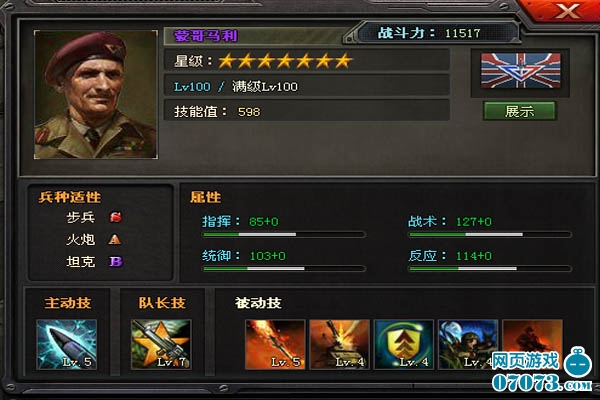Click the 蒙哥马利 general name
This screenshot has height=400, width=600.
click(206, 36)
